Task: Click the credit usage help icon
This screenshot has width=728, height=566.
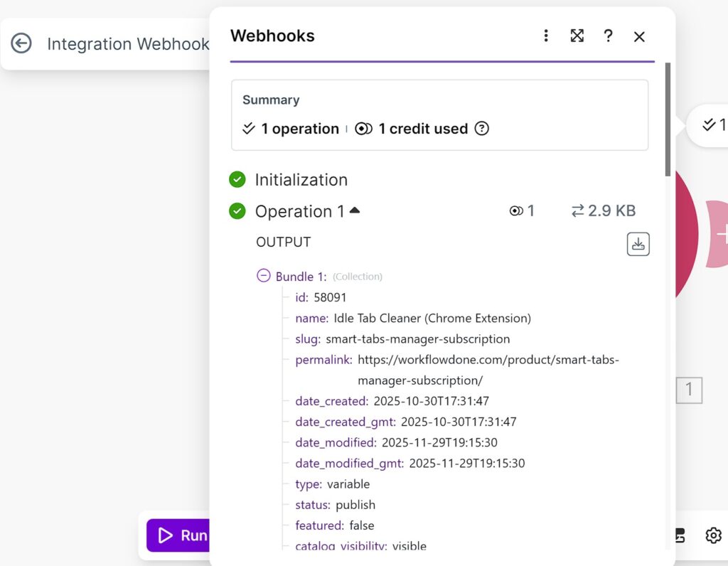Action: (x=482, y=129)
